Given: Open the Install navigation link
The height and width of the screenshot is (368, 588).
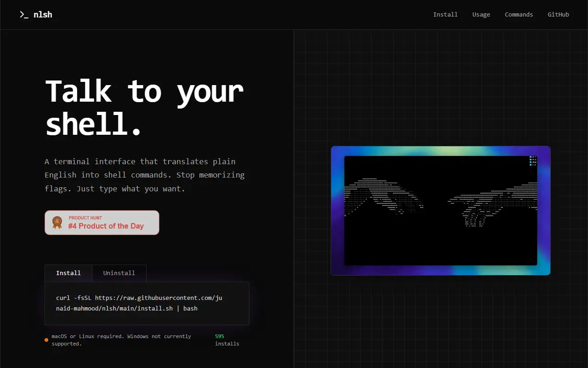Looking at the screenshot, I should coord(445,15).
